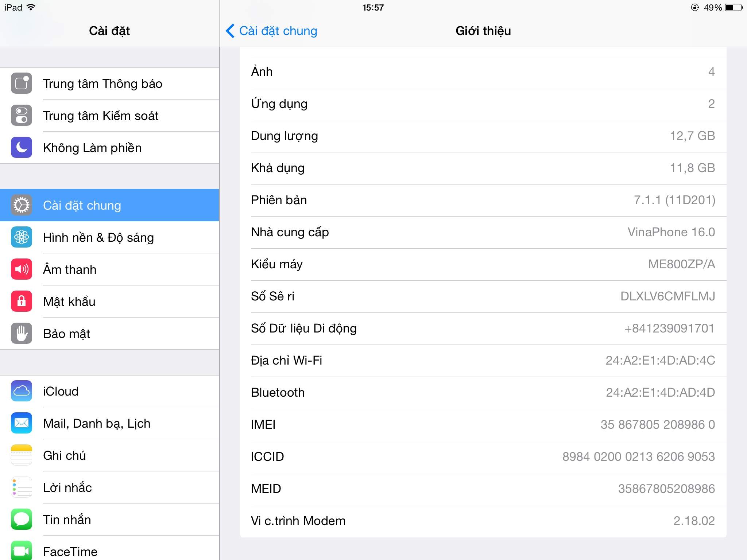Image resolution: width=747 pixels, height=560 pixels.
Task: Tap the Giới thiệu page title
Action: click(483, 31)
